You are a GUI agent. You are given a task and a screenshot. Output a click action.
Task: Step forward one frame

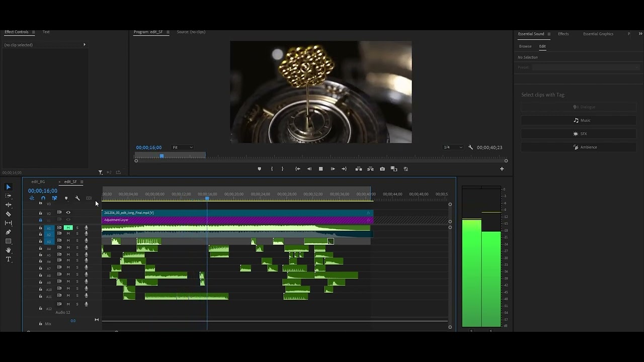coord(333,169)
